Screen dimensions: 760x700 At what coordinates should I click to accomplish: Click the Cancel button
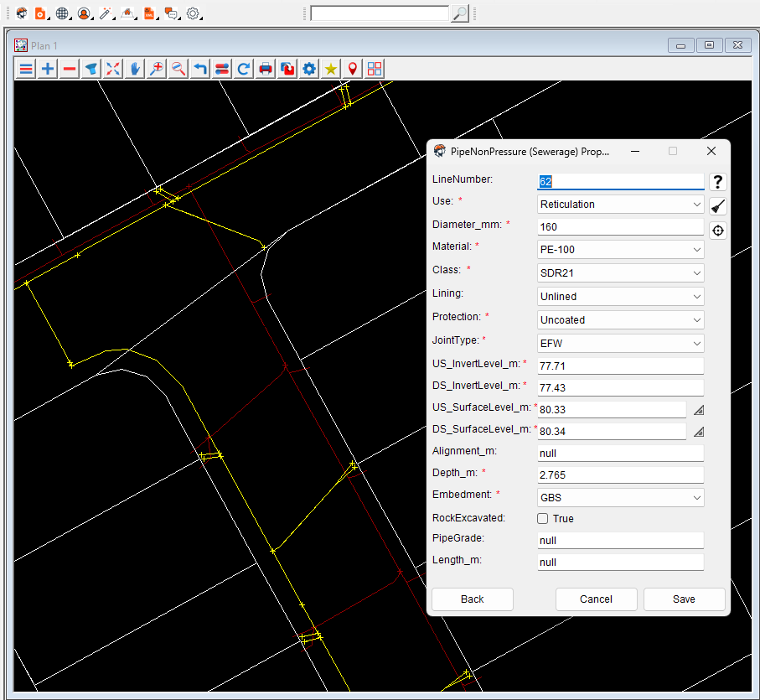[x=596, y=599]
